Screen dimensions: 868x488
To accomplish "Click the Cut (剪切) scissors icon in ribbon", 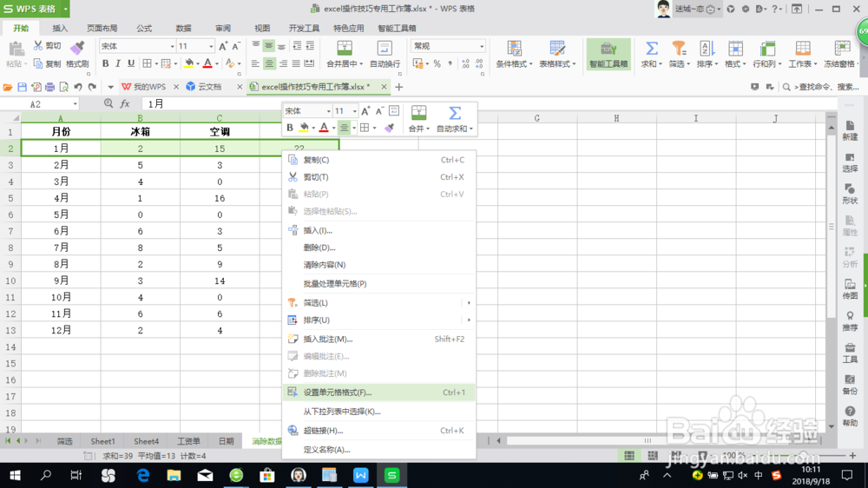I will (x=37, y=45).
